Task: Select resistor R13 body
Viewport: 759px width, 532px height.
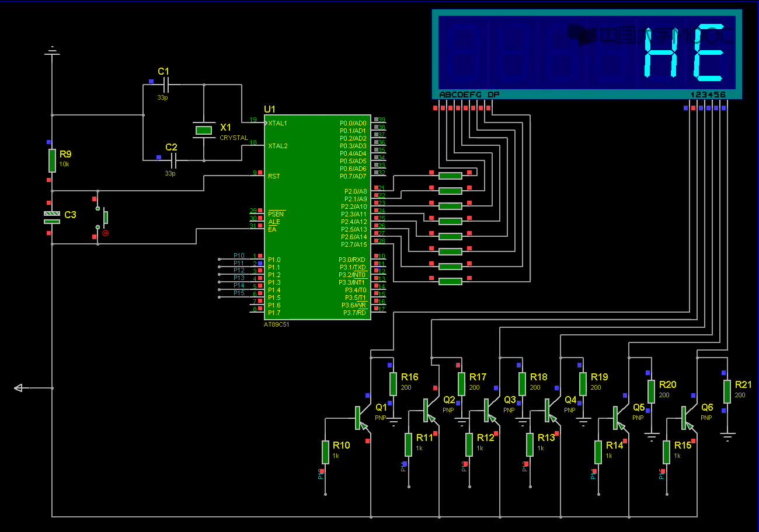Action: coord(530,444)
